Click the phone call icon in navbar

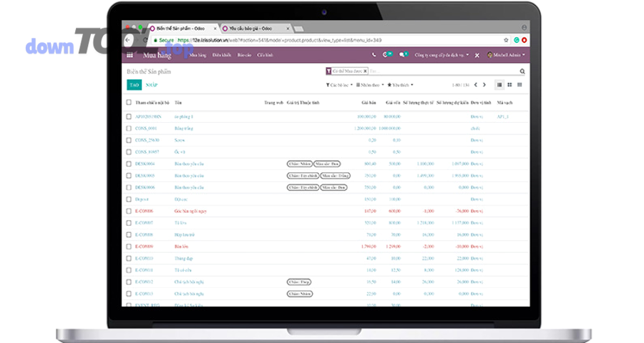pyautogui.click(x=374, y=54)
